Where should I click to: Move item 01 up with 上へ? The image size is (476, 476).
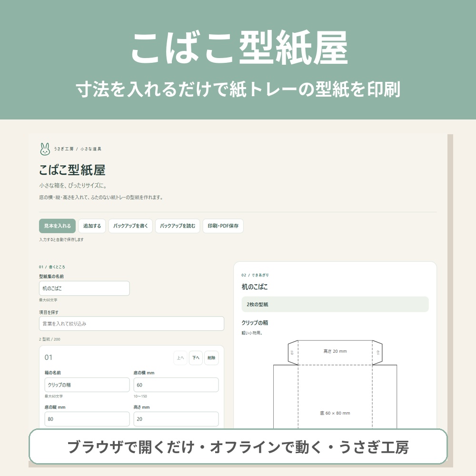click(x=180, y=358)
